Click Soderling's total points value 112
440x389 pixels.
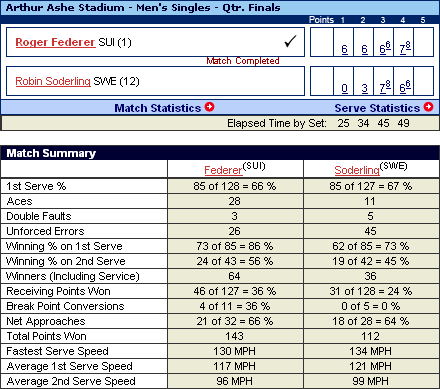tap(370, 336)
